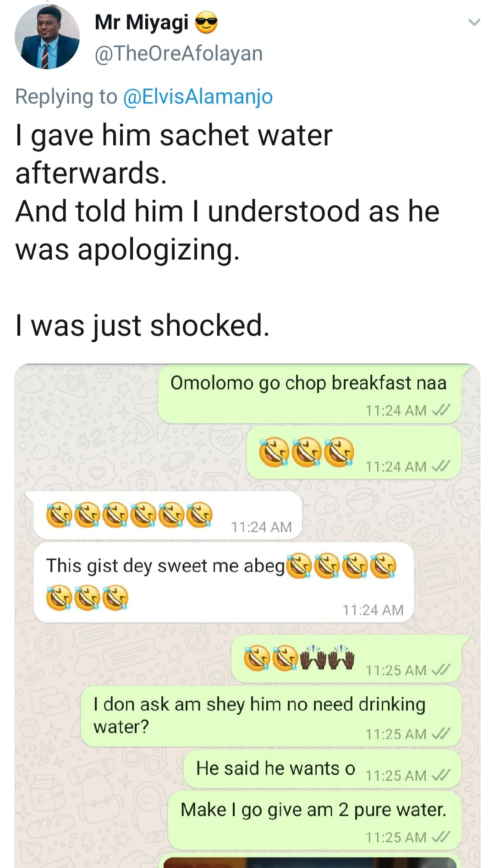Tap 'This gist dey sweet me abeg' message
Screen dimensions: 495x868
pos(224,583)
